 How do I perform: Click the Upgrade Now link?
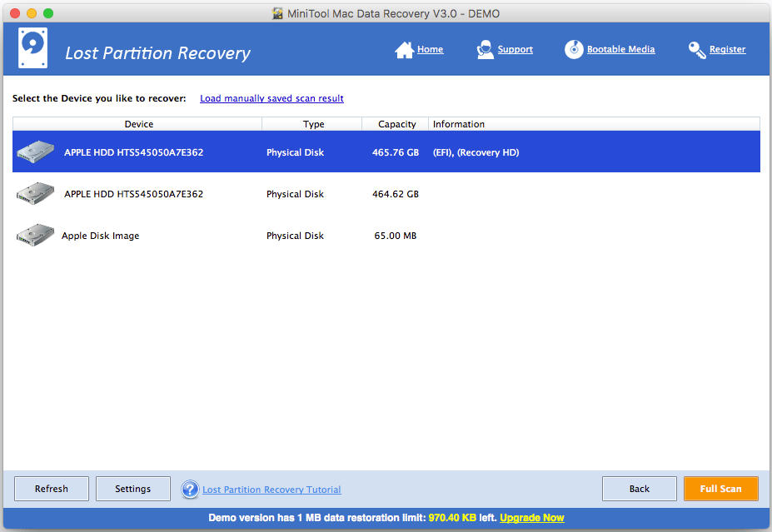(531, 518)
